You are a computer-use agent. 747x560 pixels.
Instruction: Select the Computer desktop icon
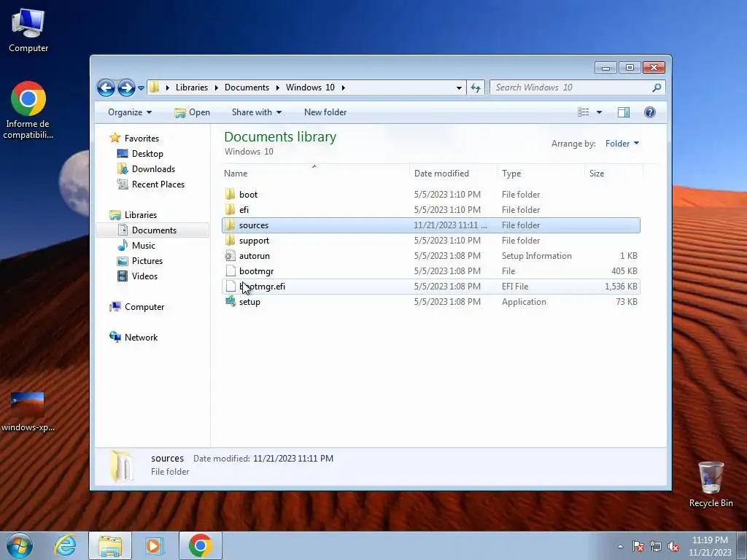point(28,31)
